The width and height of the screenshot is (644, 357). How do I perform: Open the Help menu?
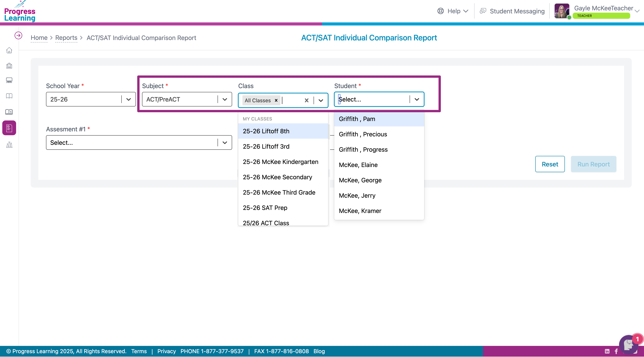pos(453,11)
